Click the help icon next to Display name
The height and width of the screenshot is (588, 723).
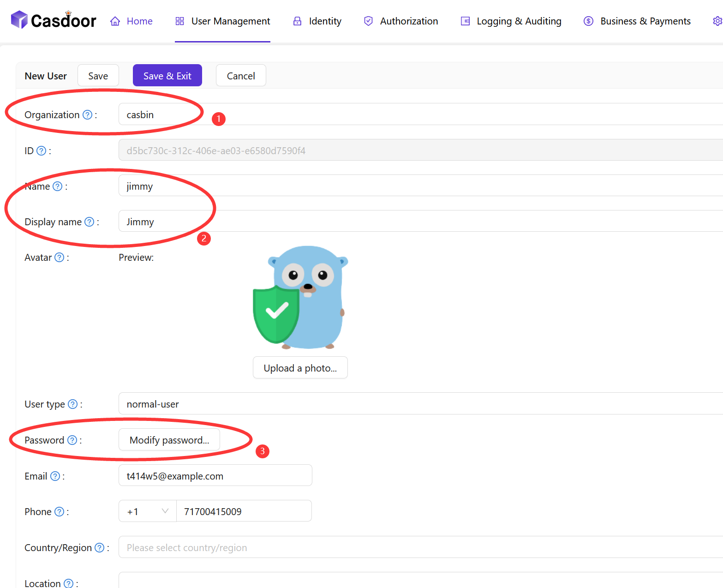90,222
